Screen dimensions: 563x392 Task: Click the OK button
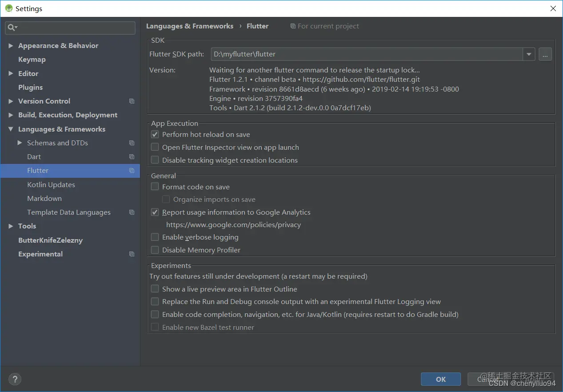tap(441, 379)
